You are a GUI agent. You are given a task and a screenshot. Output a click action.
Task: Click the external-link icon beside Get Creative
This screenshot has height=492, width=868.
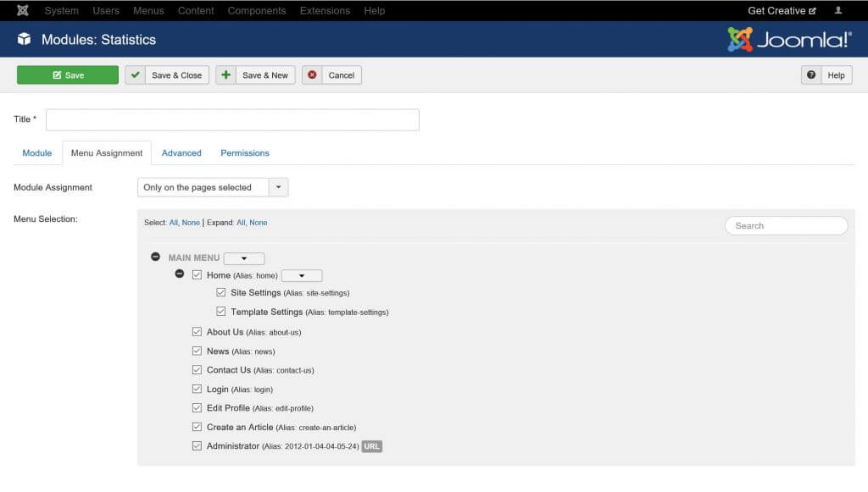pyautogui.click(x=811, y=10)
